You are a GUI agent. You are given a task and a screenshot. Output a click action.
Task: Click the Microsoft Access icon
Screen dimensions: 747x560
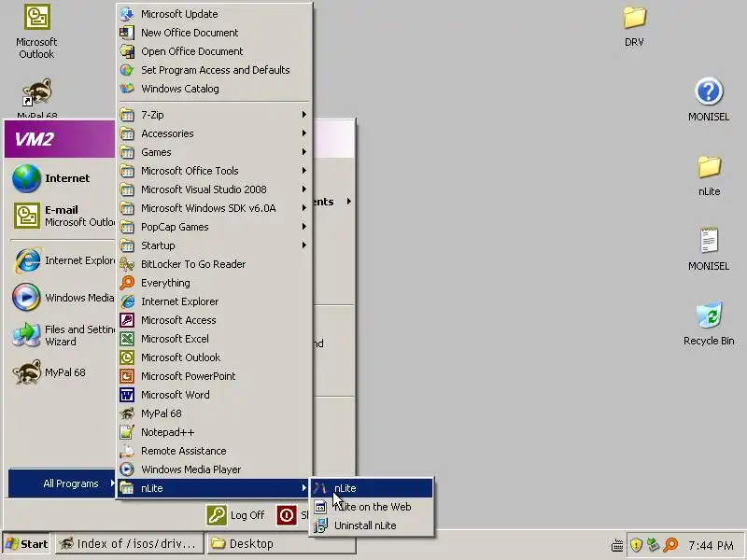point(127,320)
